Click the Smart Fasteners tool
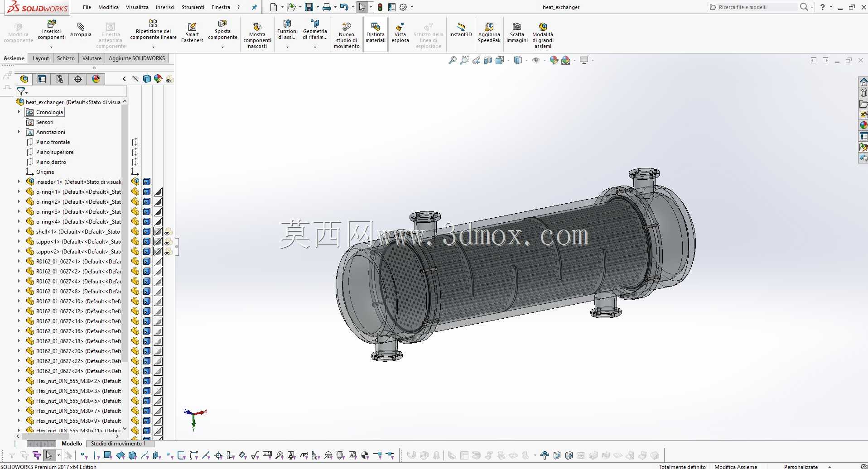The image size is (868, 469). 192,33
